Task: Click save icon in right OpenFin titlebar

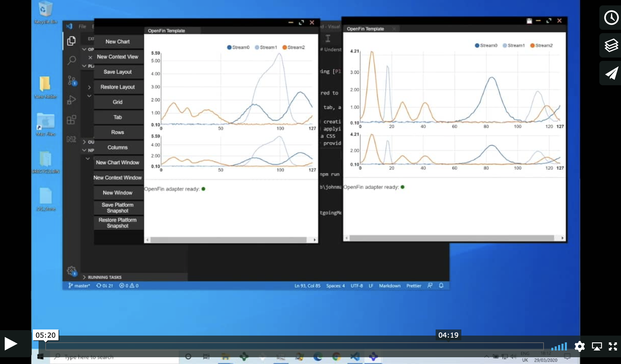Action: click(529, 21)
